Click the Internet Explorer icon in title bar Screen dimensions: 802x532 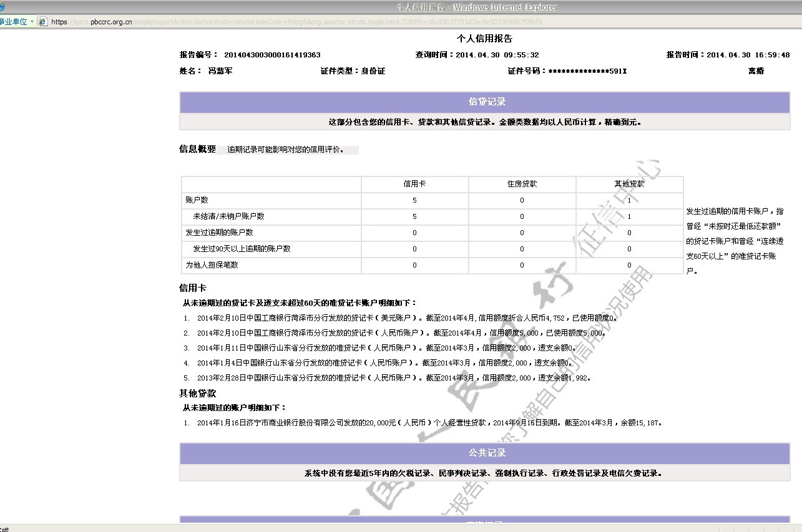pos(2,7)
